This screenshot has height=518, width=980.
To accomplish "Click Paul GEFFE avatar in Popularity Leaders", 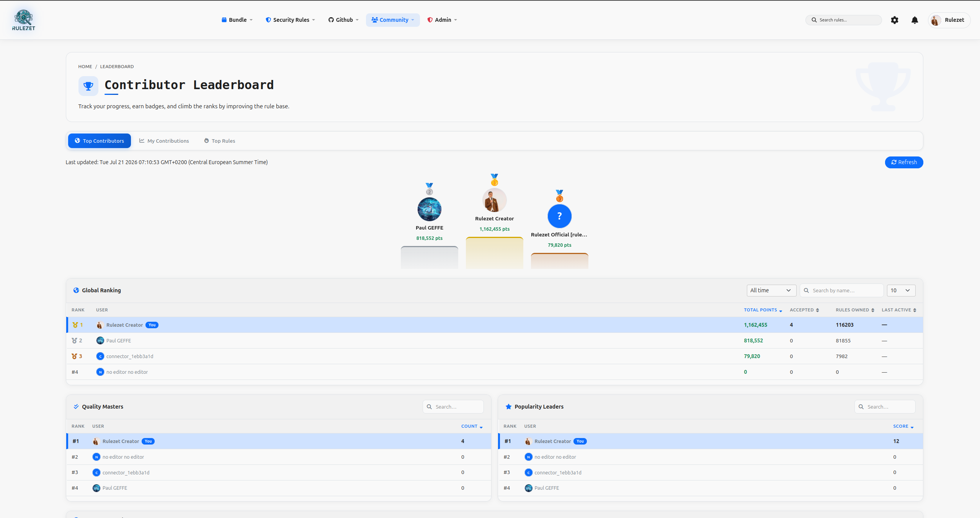I will (528, 488).
